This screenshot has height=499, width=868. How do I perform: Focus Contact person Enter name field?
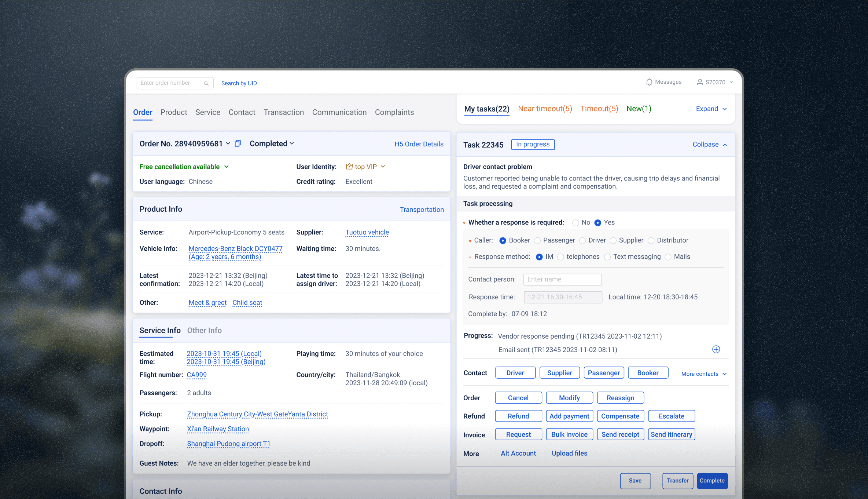(562, 280)
